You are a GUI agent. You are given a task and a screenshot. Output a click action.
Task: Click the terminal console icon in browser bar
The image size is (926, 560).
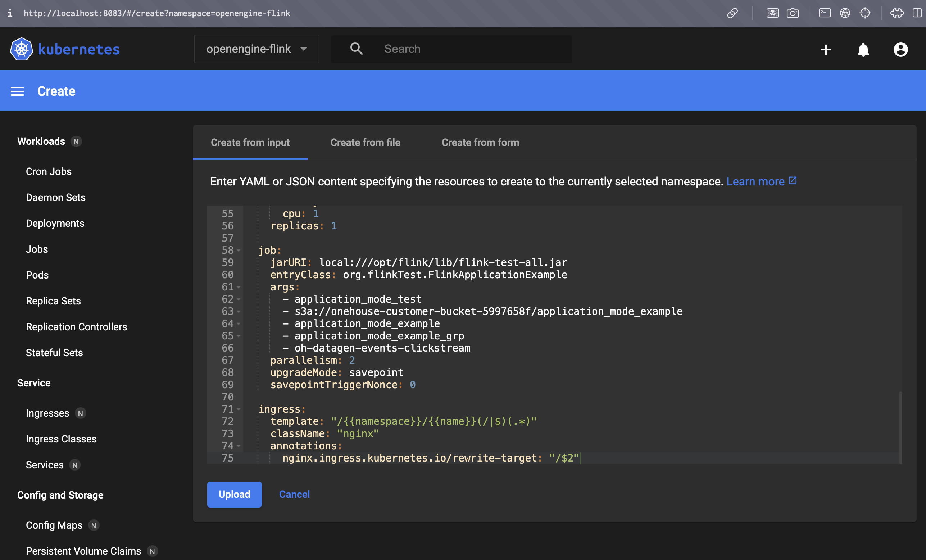click(x=825, y=13)
